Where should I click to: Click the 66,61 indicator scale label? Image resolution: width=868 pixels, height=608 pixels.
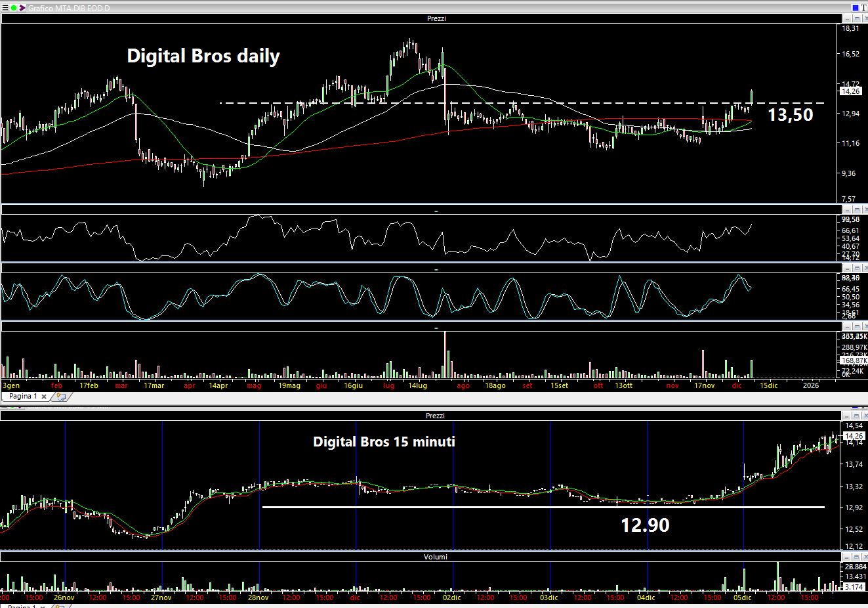851,230
